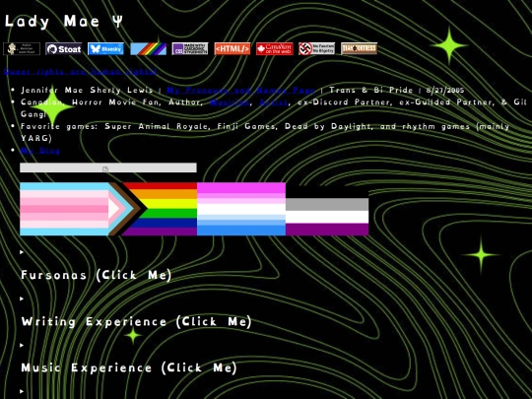532x399 pixels.
Task: Expand the Fursonas (Click Me) section
Action: pyautogui.click(x=96, y=275)
